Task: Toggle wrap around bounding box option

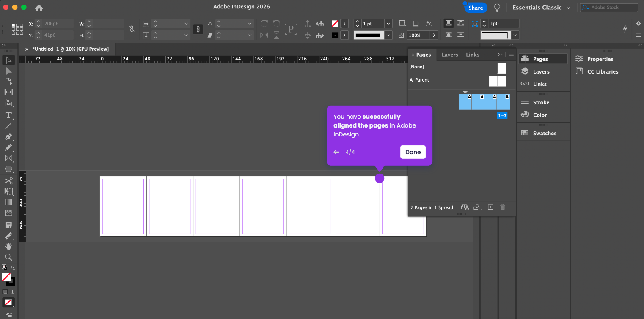Action: pos(461,24)
